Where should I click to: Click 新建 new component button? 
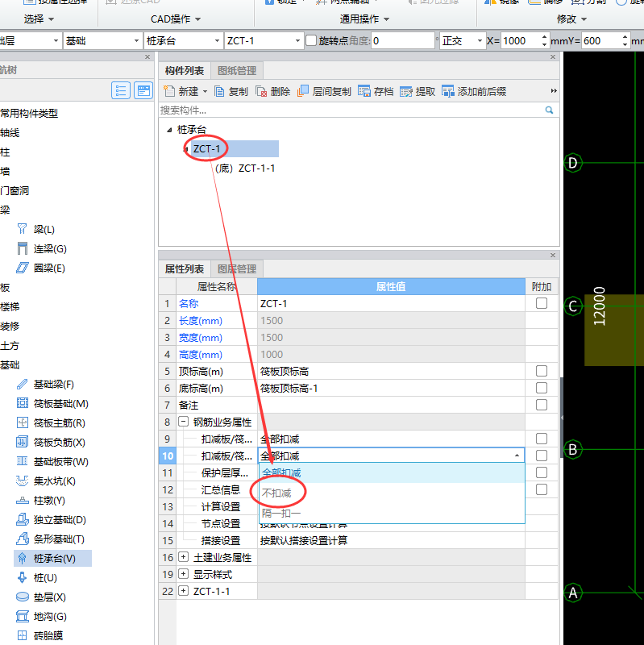click(x=181, y=91)
